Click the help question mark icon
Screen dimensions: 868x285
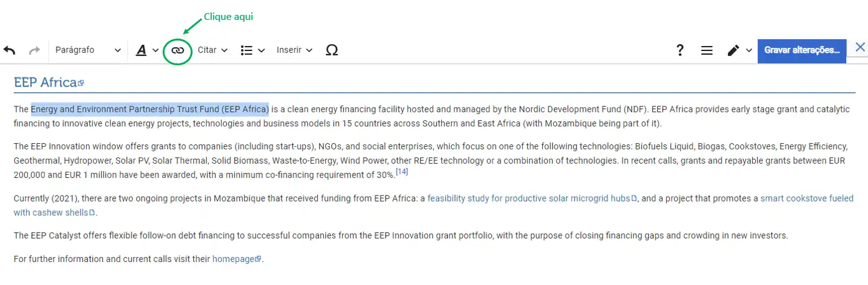point(680,50)
